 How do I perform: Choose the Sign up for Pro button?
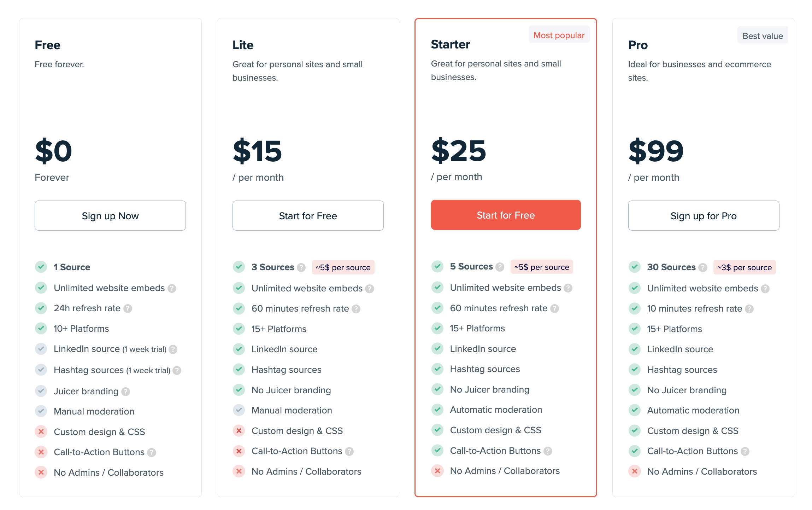point(704,216)
